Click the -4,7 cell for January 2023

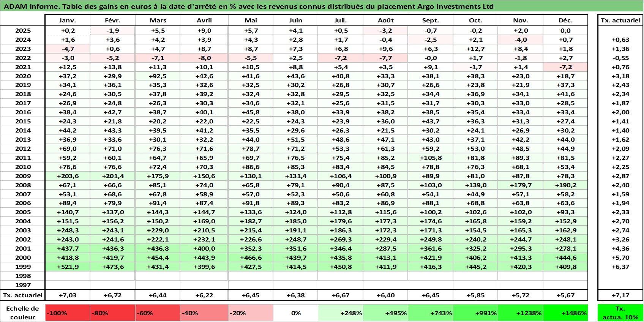(68, 49)
